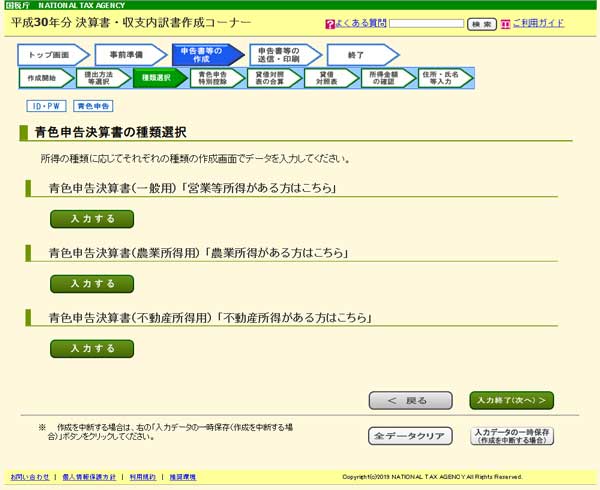Click 入力データの一時保存 button

pos(511,436)
